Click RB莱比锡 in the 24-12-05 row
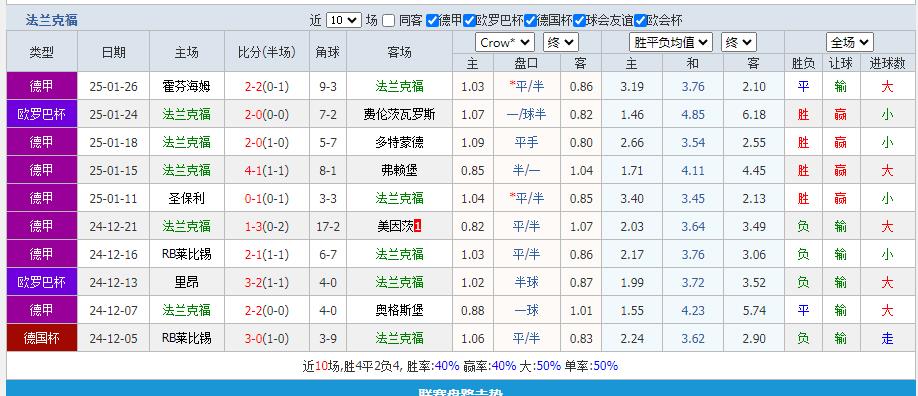Image resolution: width=918 pixels, height=396 pixels. (186, 338)
